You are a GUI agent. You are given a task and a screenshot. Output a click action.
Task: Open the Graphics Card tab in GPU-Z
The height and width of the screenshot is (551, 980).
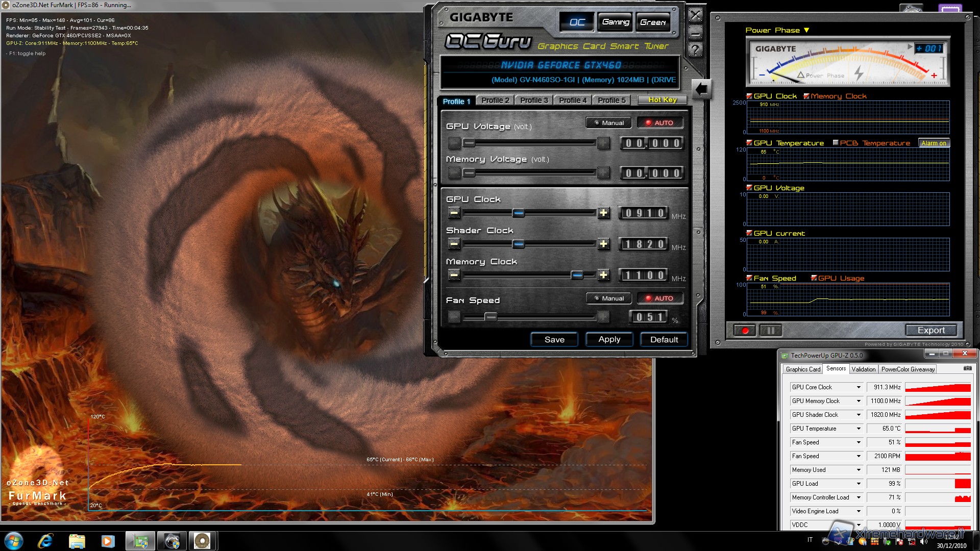pyautogui.click(x=803, y=369)
